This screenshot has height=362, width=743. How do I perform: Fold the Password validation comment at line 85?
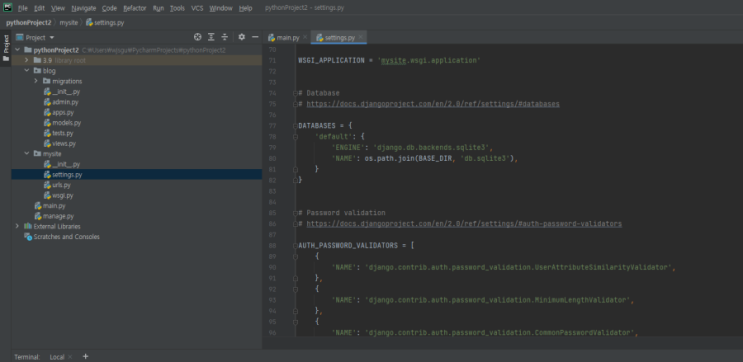295,213
